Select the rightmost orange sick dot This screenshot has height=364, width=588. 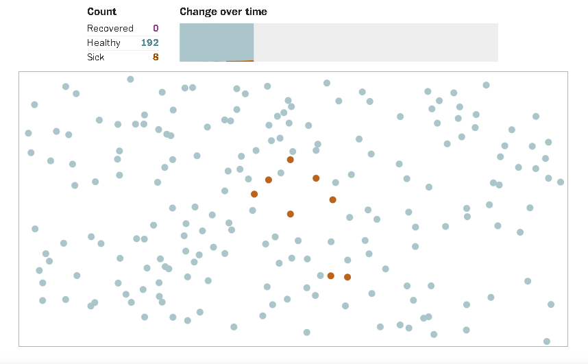coord(347,277)
